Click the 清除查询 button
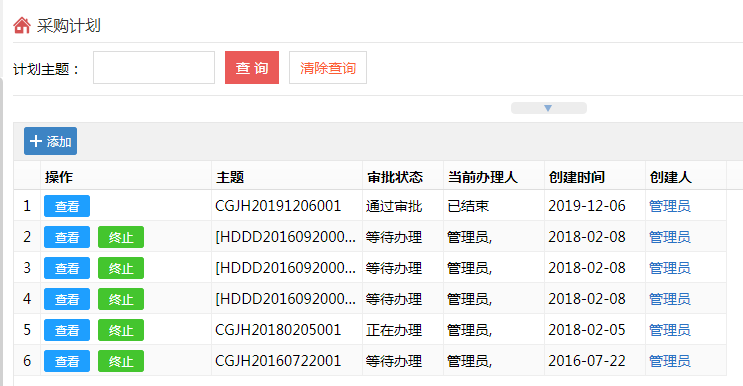This screenshot has width=743, height=386. coord(328,68)
